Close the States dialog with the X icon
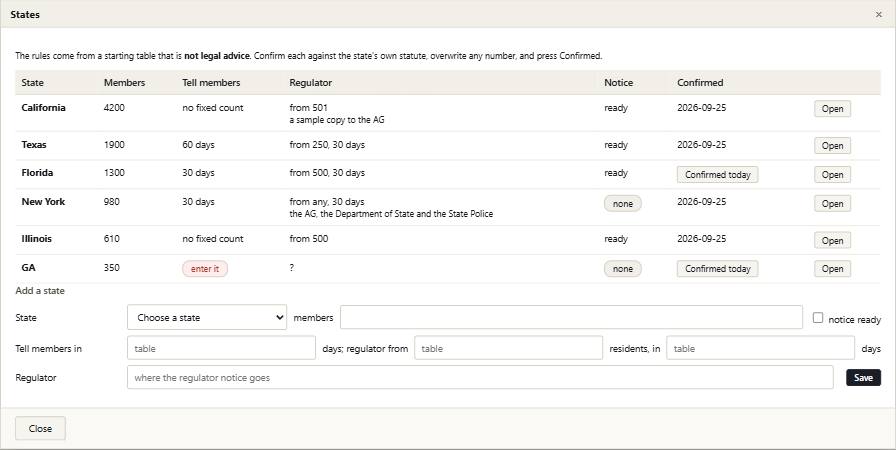 click(878, 14)
